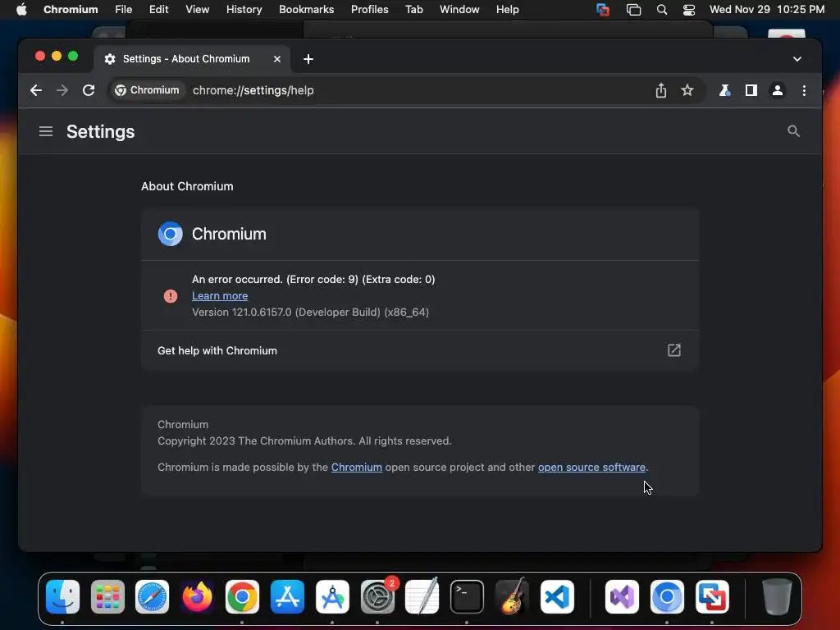Open Finder from the dock
The width and height of the screenshot is (840, 630).
pyautogui.click(x=62, y=597)
